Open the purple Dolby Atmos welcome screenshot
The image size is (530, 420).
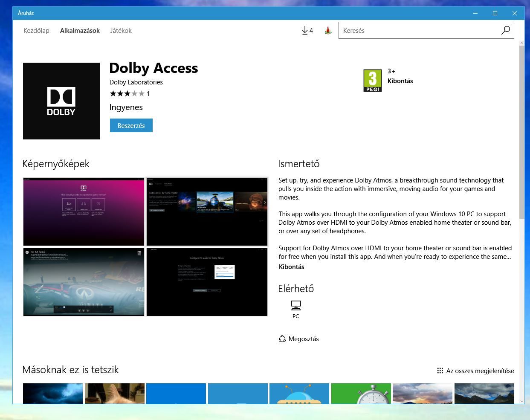(84, 211)
